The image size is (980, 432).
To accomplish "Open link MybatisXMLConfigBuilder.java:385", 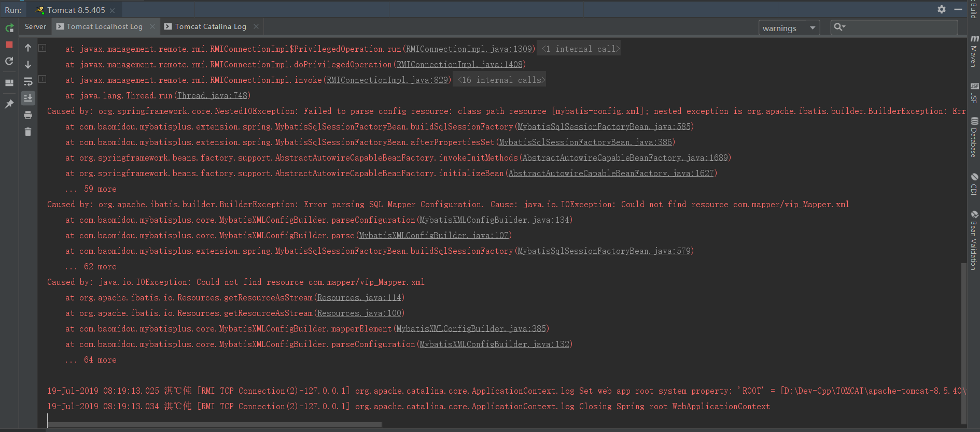I will [471, 328].
